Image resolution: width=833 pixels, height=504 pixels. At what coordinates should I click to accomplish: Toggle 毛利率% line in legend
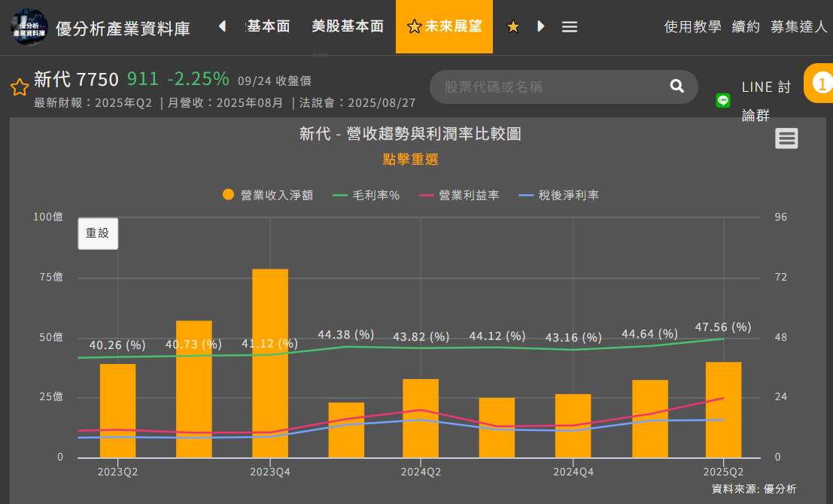366,195
